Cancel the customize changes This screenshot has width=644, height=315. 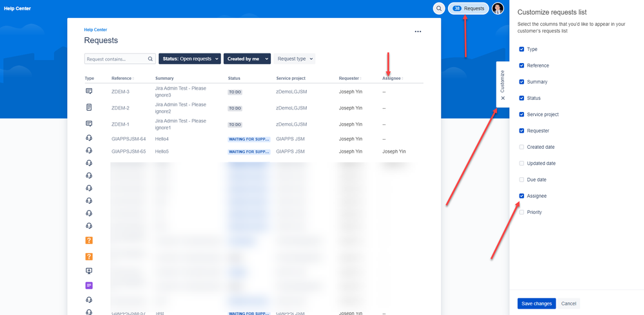[569, 303]
